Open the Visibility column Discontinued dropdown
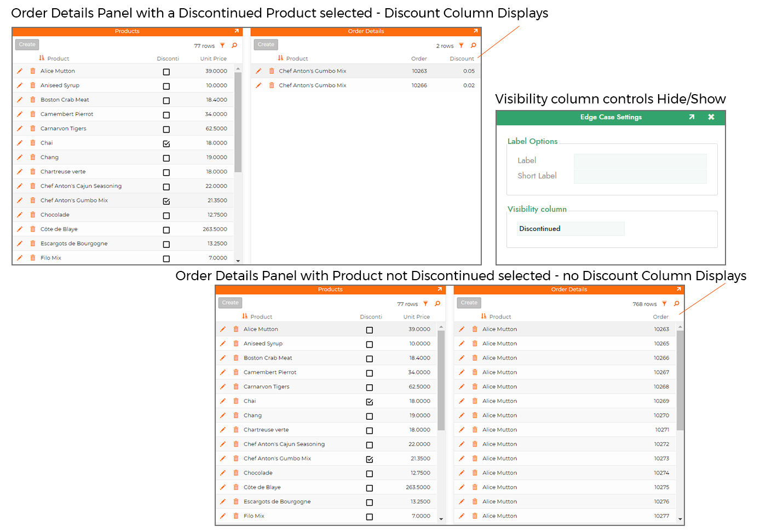This screenshot has width=760, height=532. [x=570, y=229]
